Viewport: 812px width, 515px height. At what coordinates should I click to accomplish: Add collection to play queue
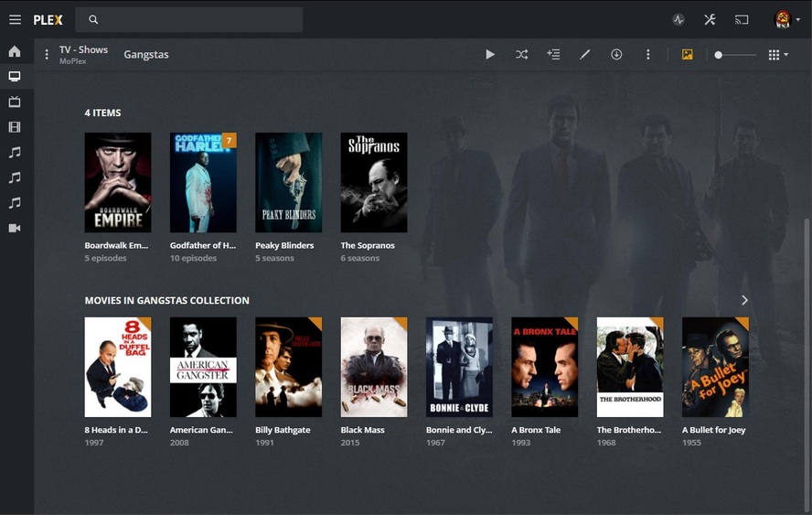(x=553, y=54)
